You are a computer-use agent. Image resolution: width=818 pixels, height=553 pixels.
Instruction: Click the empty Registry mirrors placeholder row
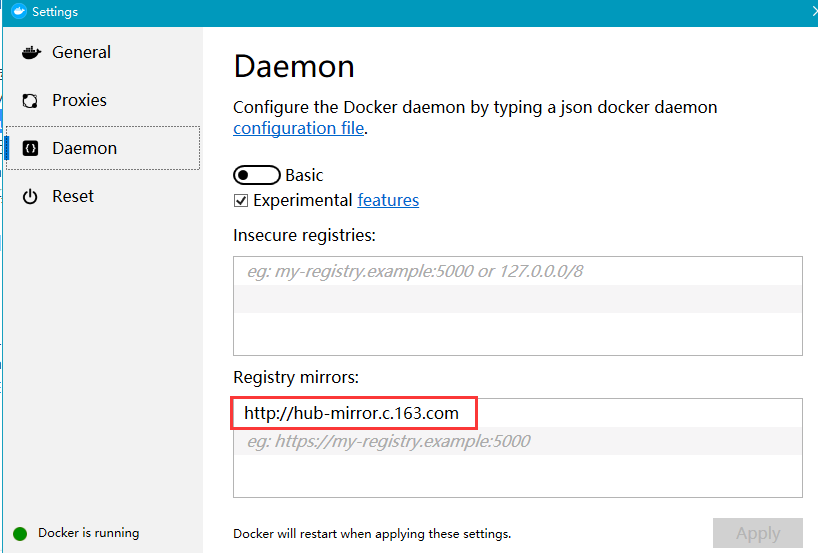tap(517, 441)
